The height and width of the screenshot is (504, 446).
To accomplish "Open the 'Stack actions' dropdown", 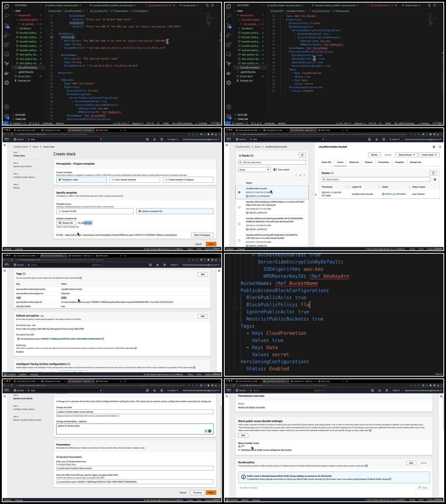I will (407, 155).
